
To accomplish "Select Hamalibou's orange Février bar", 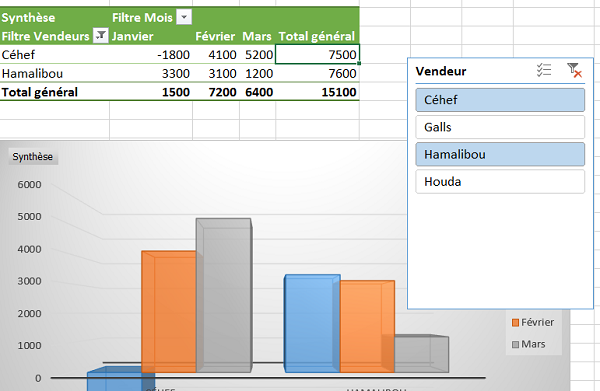I will [x=367, y=326].
